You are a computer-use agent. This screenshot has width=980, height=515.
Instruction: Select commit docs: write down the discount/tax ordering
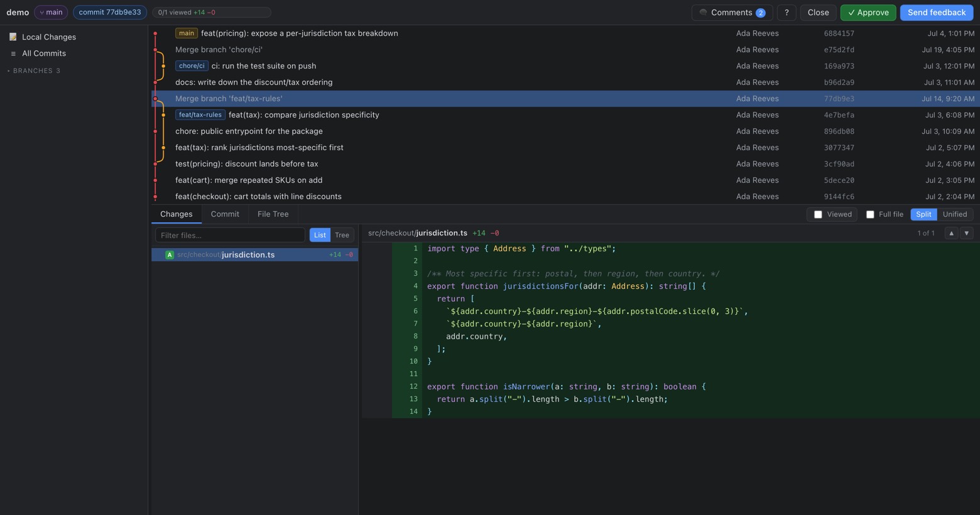[x=565, y=82]
